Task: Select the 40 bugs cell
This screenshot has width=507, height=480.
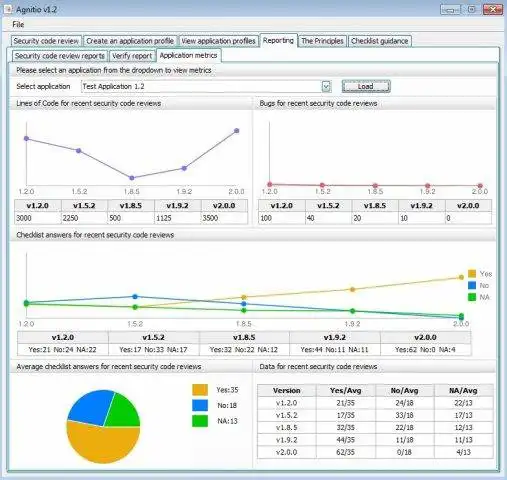Action: 328,218
